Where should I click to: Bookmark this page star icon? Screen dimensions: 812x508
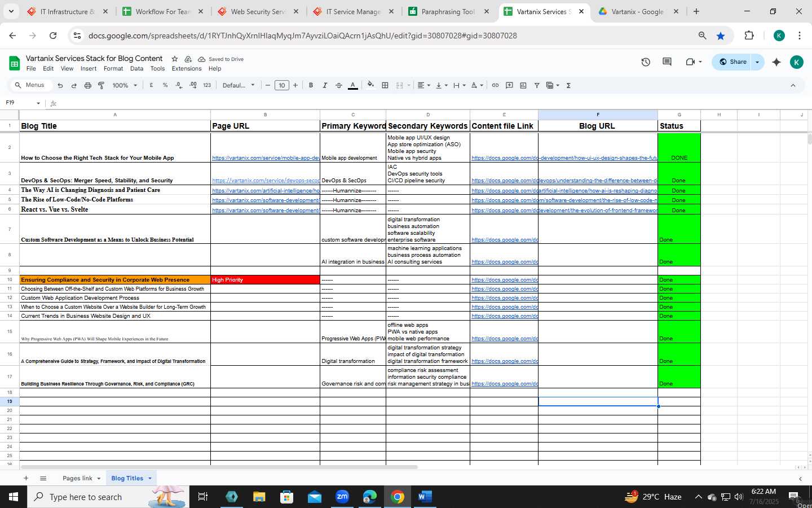pyautogui.click(x=721, y=36)
